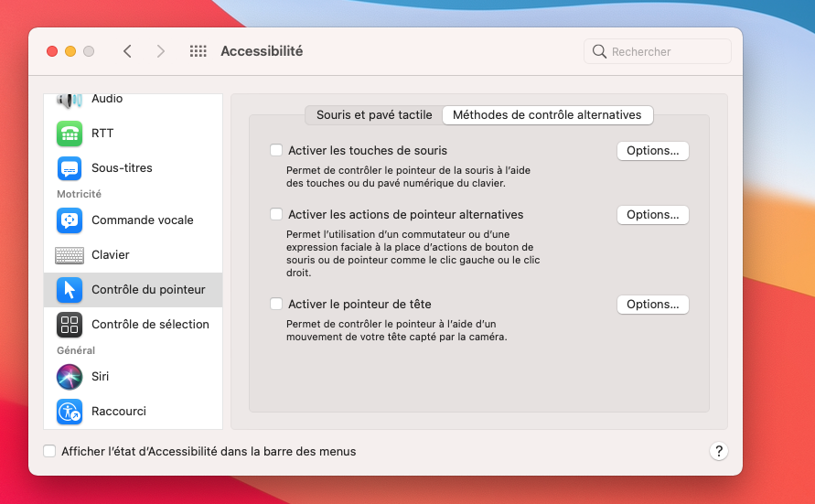Open Options for actions de pointeur alternatives

653,215
